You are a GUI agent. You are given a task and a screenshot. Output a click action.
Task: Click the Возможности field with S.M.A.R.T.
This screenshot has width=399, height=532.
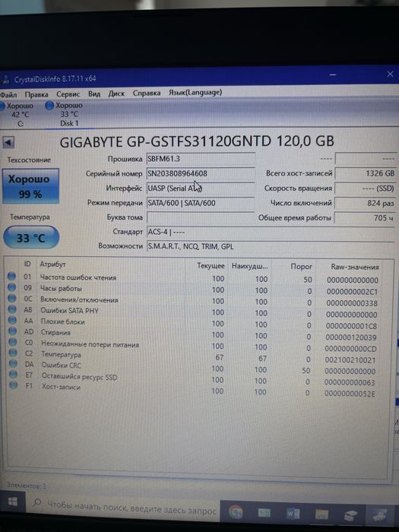[271, 247]
